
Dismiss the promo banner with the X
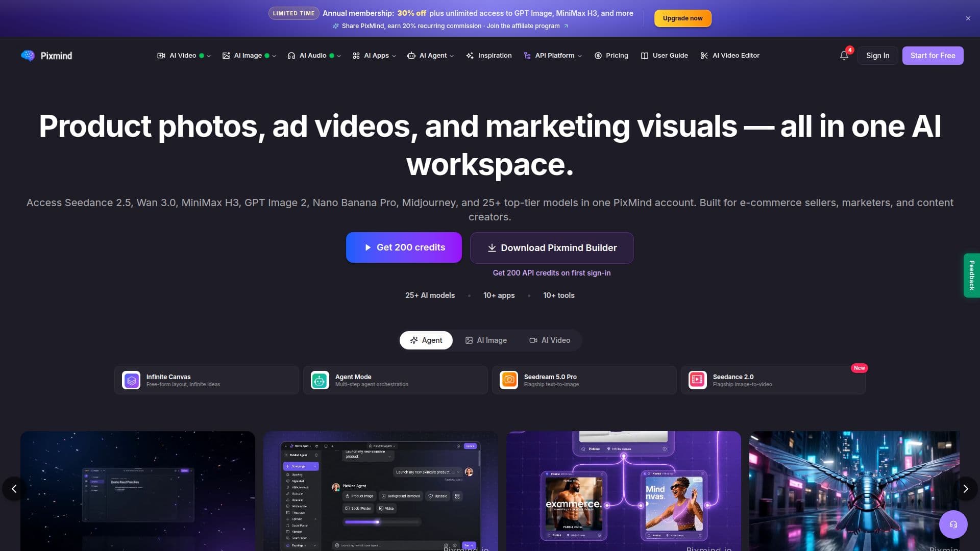968,18
